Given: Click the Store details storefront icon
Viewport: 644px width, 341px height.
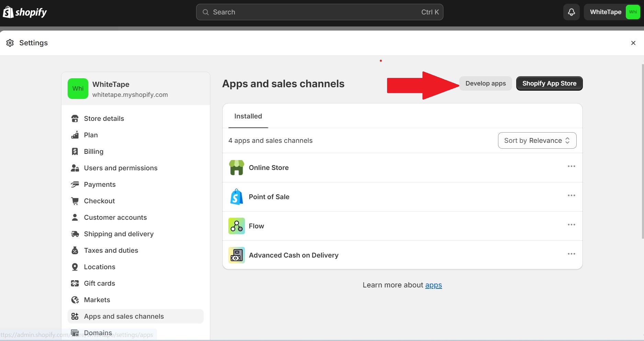Looking at the screenshot, I should tap(75, 118).
